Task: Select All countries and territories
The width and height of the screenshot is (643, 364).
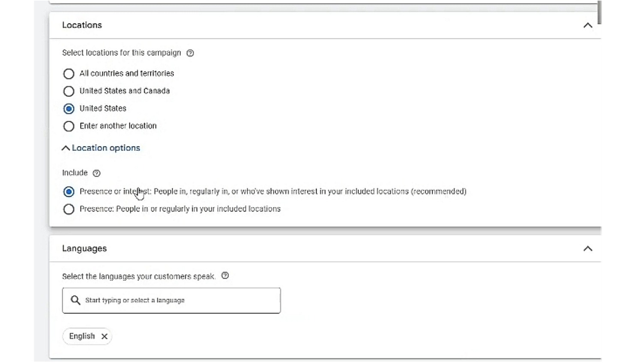Action: (x=69, y=74)
